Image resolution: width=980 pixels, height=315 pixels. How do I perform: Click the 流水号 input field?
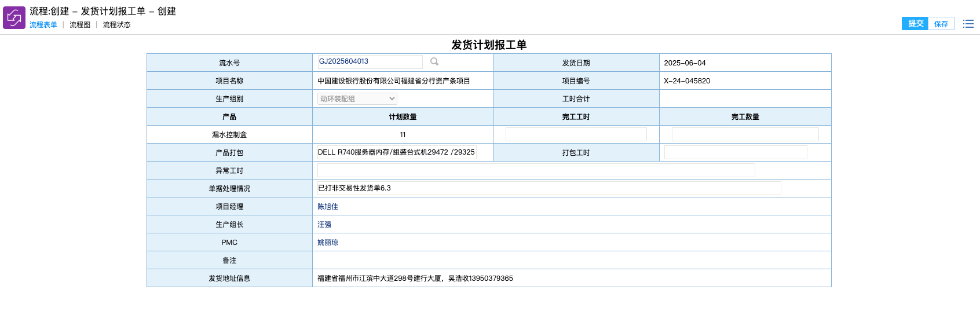coord(370,62)
